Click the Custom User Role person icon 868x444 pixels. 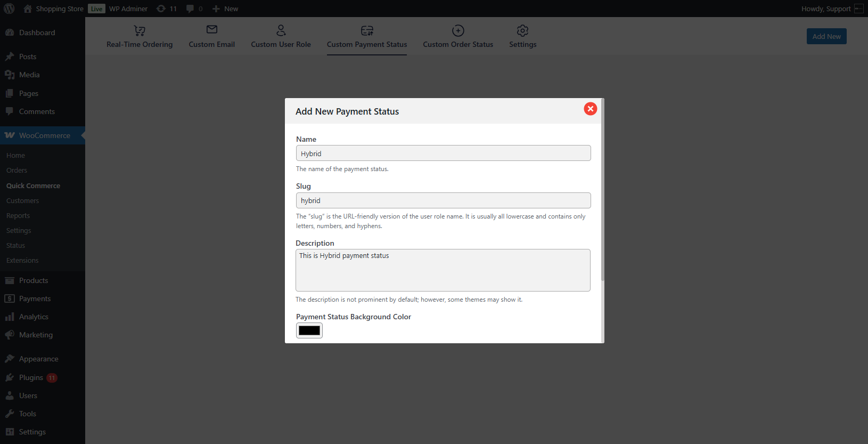pyautogui.click(x=281, y=30)
